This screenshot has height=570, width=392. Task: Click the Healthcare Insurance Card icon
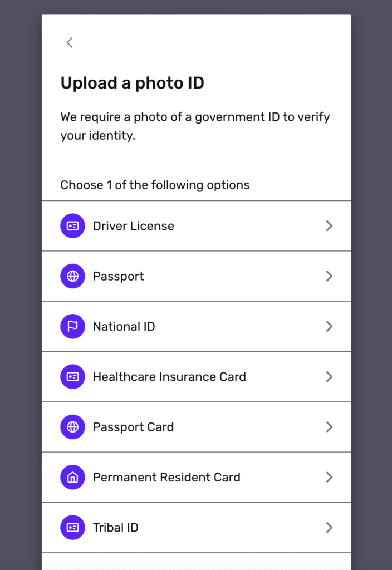[x=72, y=376]
